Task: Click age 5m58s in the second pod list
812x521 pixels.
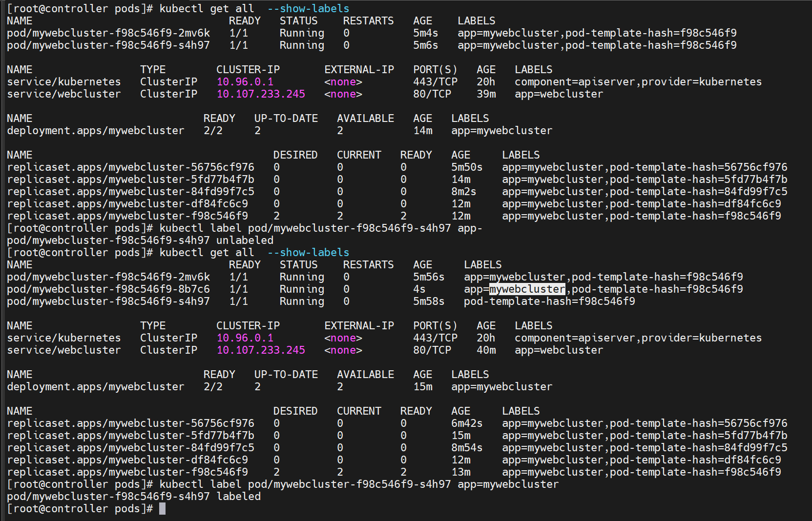Action: click(x=429, y=301)
